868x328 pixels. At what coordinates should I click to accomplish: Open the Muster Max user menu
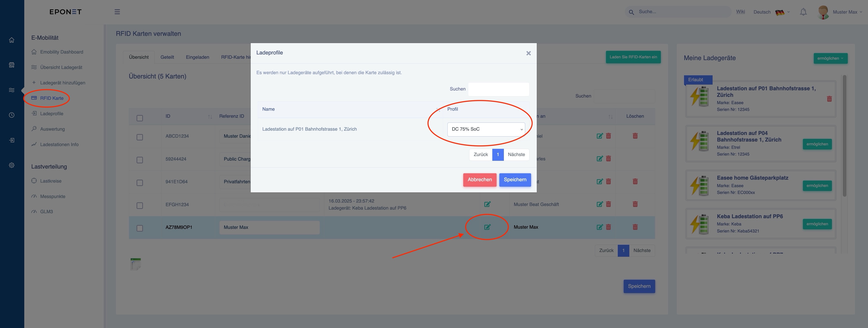pyautogui.click(x=840, y=12)
